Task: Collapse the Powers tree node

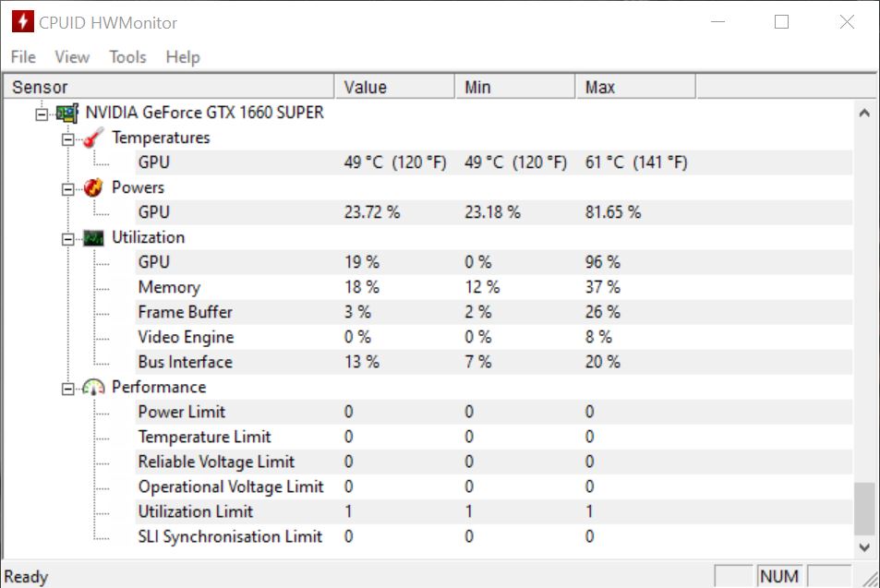Action: [x=67, y=188]
